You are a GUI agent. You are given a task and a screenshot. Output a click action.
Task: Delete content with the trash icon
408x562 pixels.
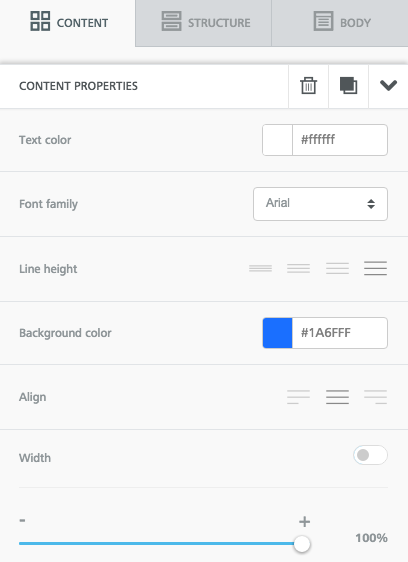(308, 86)
